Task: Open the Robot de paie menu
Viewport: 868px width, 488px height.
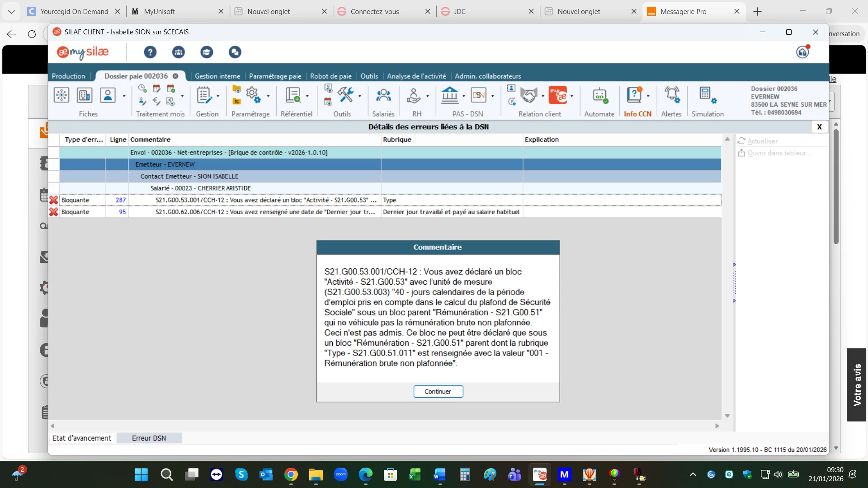Action: pos(330,76)
